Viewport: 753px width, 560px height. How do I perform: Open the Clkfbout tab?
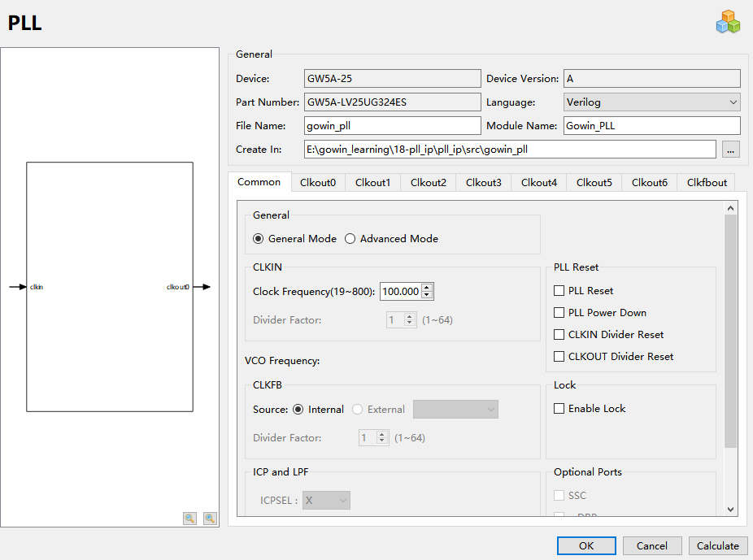[707, 182]
